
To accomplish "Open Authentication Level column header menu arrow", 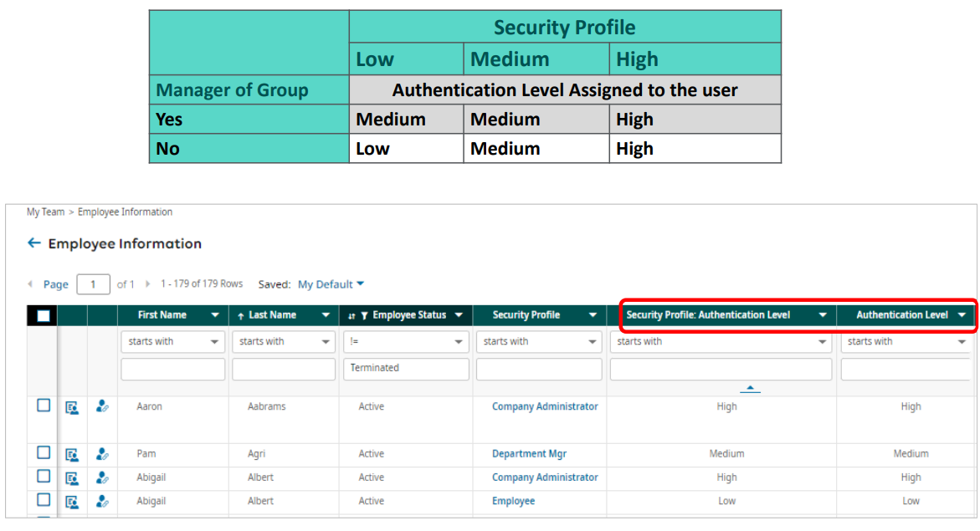I will tap(962, 315).
